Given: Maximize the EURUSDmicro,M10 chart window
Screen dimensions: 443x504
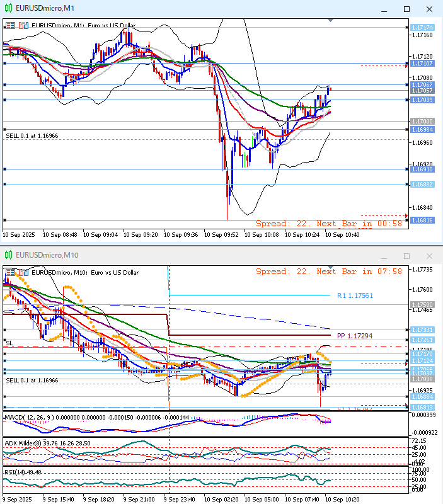Looking at the screenshot, I should tap(406, 256).
